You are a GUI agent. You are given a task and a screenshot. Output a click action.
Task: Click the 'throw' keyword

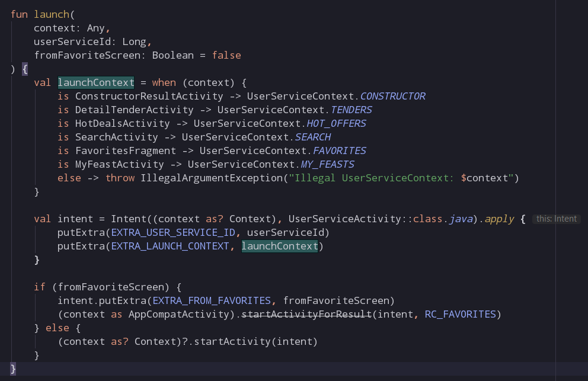click(120, 178)
